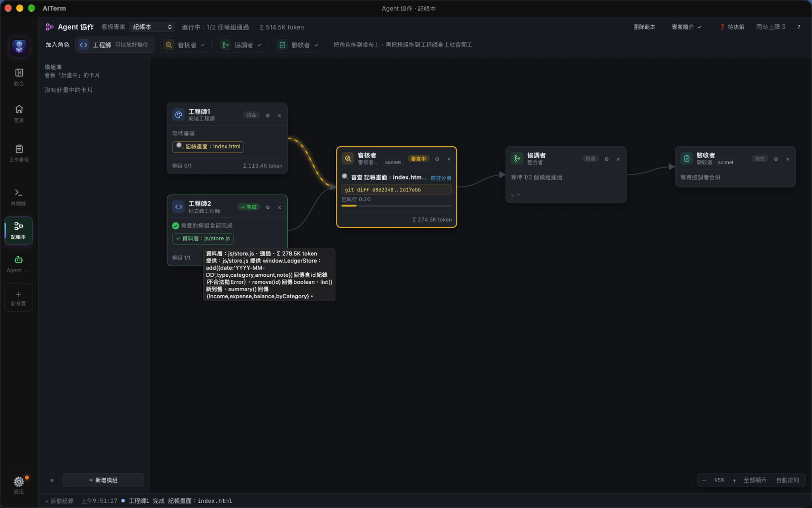Viewport: 812px width, 508px height.
Task: Zoom out canvas with minus button
Action: tap(704, 481)
